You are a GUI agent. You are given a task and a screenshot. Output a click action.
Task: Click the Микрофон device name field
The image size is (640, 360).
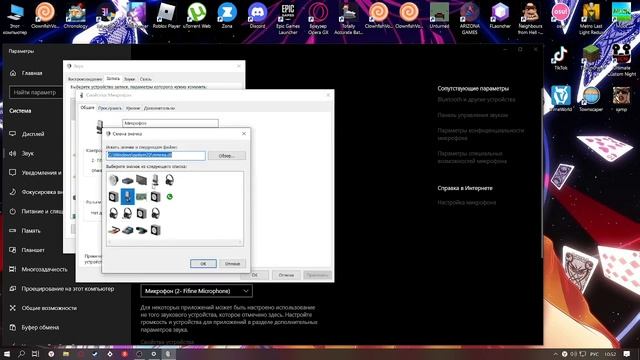click(170, 123)
